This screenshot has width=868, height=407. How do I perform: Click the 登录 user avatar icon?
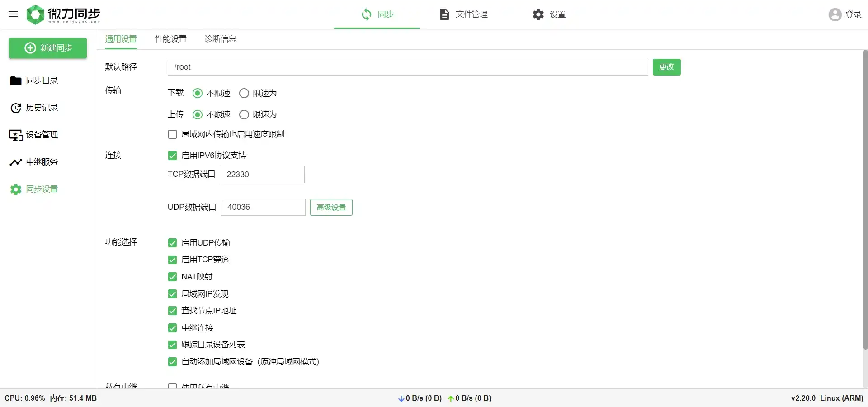835,14
